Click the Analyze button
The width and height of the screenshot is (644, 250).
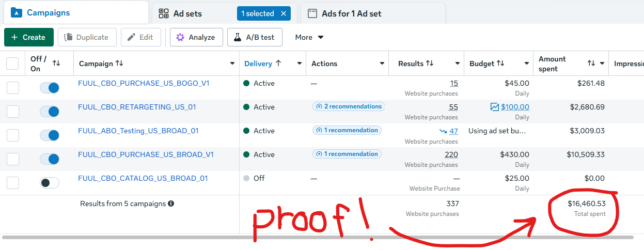point(196,37)
